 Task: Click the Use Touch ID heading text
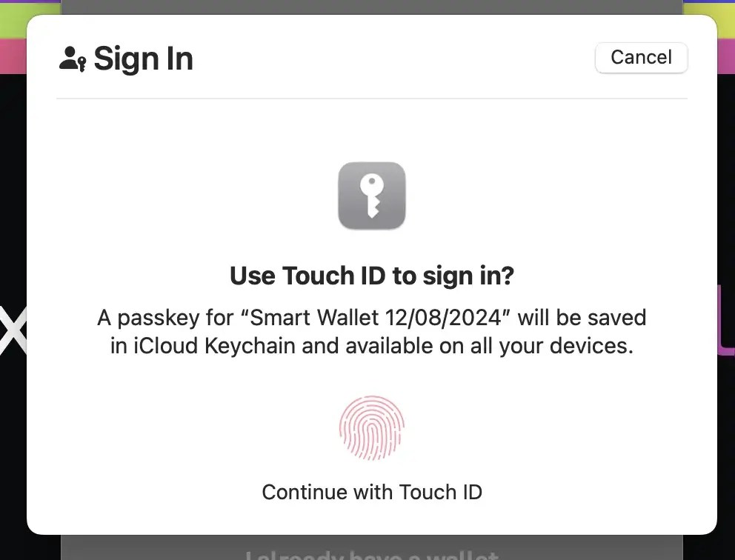(371, 275)
